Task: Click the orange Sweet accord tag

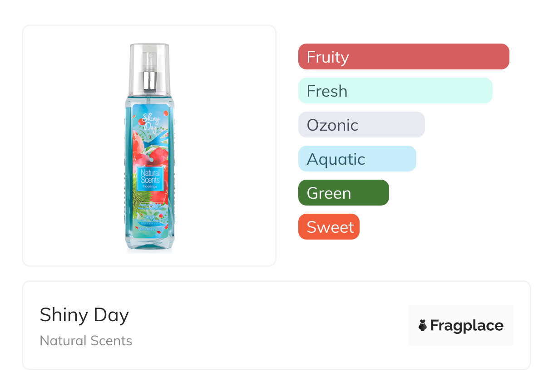Action: [x=329, y=227]
